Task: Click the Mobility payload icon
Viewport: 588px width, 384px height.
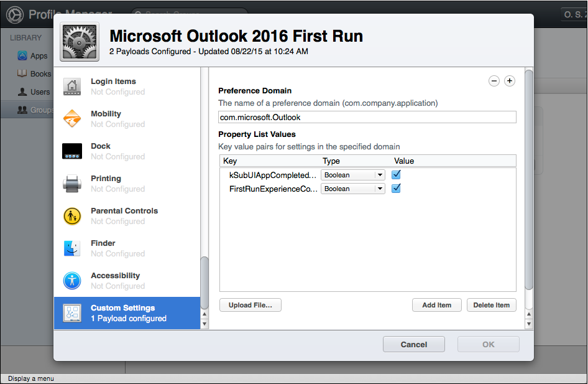Action: [x=72, y=119]
